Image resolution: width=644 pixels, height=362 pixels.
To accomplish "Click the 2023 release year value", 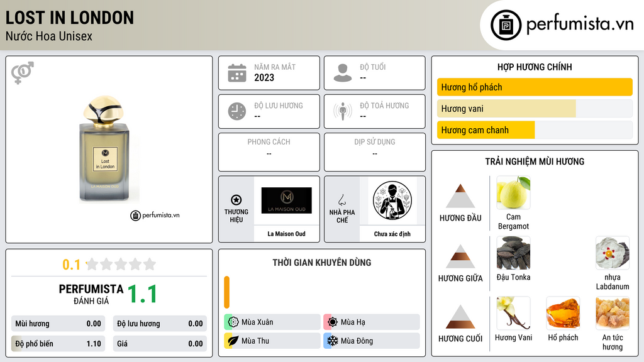I will coord(264,77).
